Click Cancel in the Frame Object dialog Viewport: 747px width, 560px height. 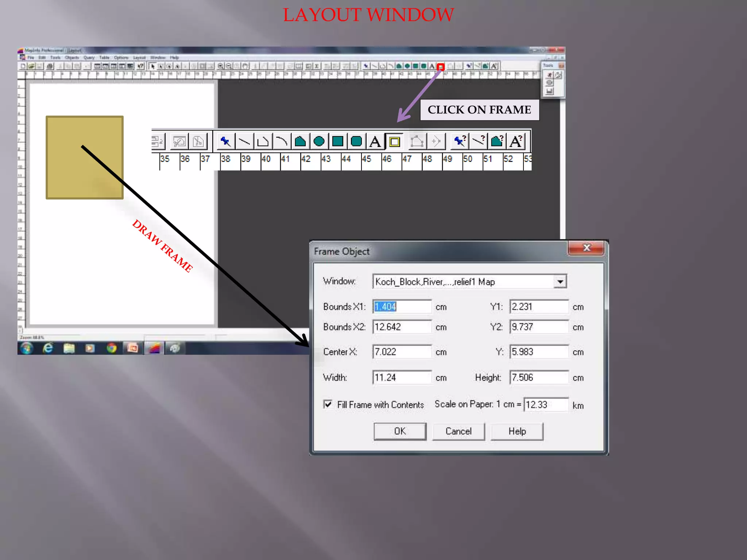click(x=458, y=431)
